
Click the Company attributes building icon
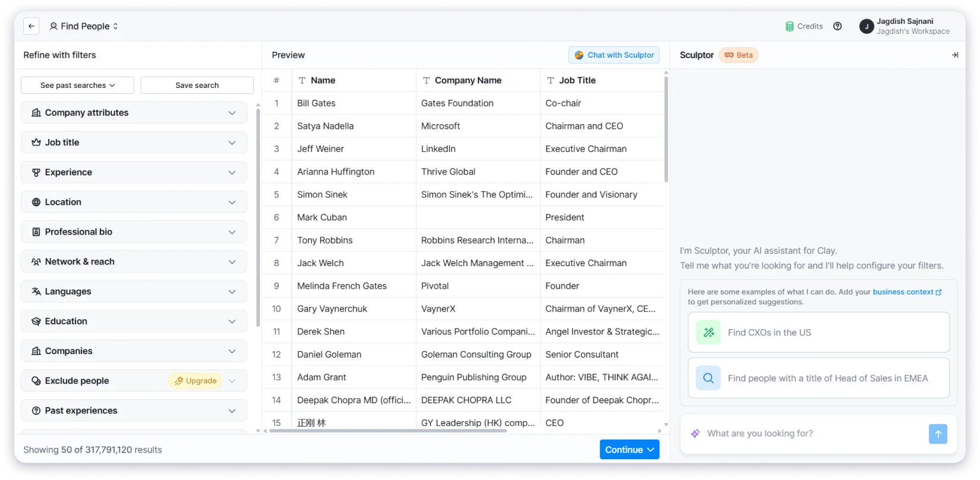click(x=36, y=113)
